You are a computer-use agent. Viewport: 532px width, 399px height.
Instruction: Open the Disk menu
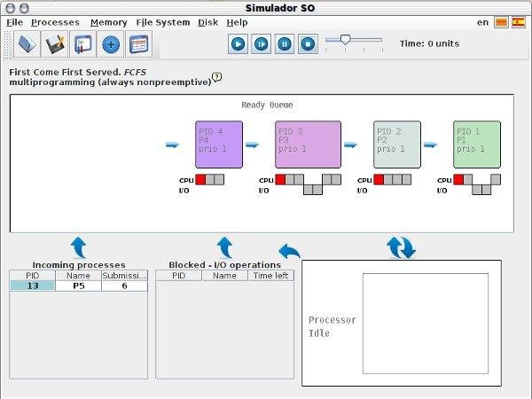tap(207, 22)
